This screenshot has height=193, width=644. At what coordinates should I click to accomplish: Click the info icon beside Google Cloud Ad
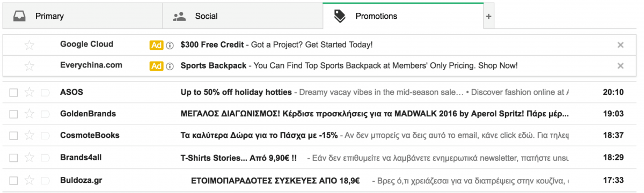(170, 45)
